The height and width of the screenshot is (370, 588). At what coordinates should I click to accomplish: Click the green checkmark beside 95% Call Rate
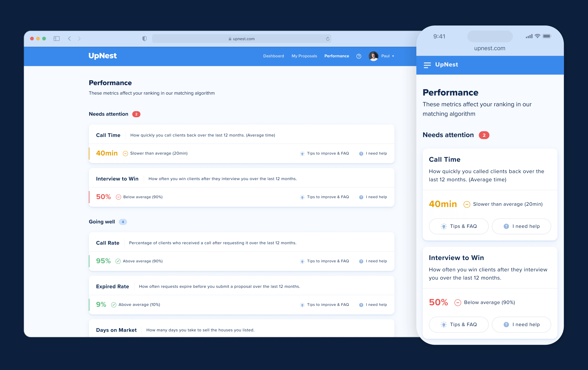pyautogui.click(x=118, y=261)
